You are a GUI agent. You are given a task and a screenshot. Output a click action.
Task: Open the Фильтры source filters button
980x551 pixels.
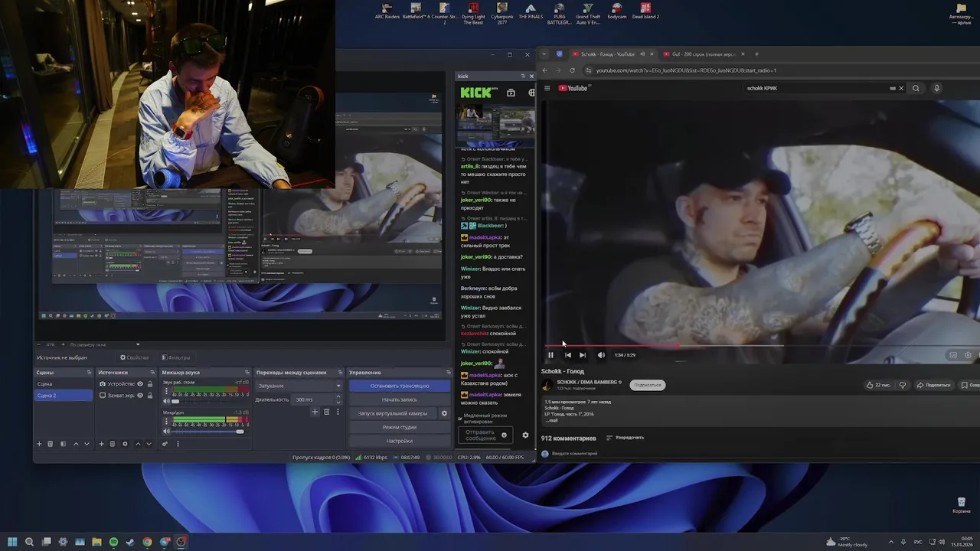point(175,357)
